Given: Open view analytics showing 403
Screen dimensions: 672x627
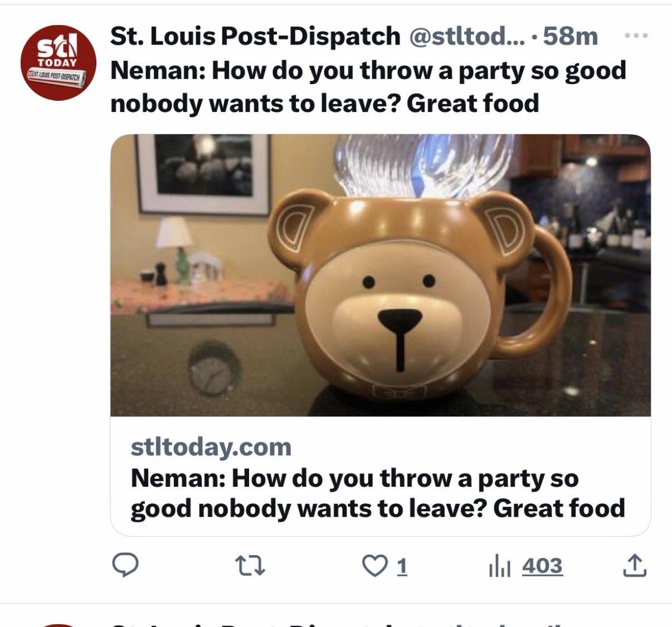Looking at the screenshot, I should 542,566.
